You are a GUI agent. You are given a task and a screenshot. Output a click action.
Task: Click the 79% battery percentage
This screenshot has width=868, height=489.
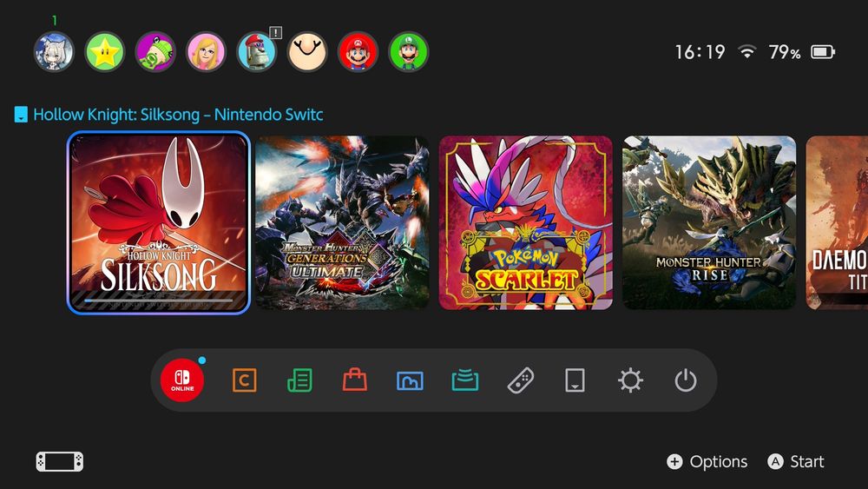tap(785, 52)
